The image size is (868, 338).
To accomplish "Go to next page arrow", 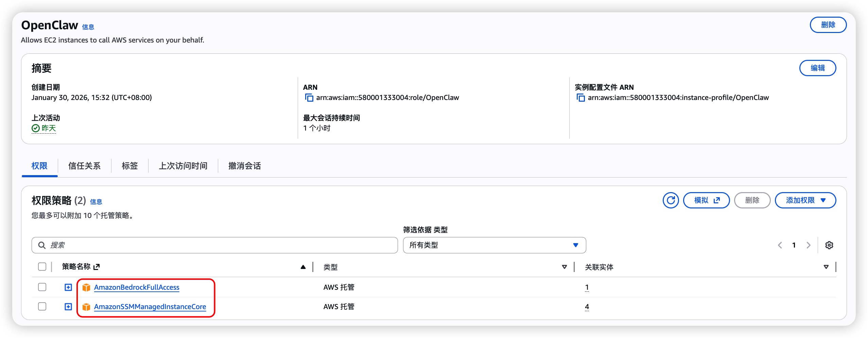I will coord(809,245).
